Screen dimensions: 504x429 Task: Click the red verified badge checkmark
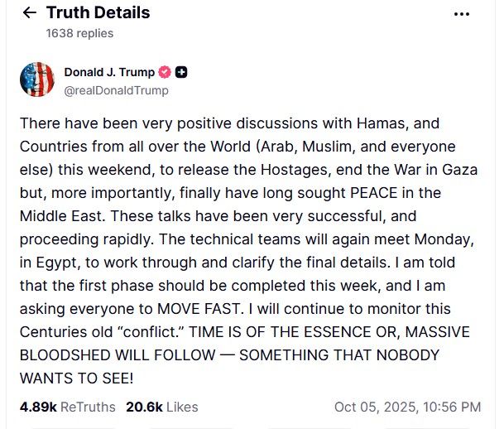coord(165,72)
